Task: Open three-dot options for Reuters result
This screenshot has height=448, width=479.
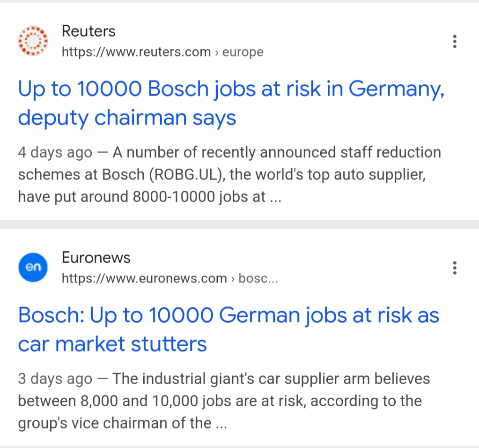Action: (x=454, y=42)
